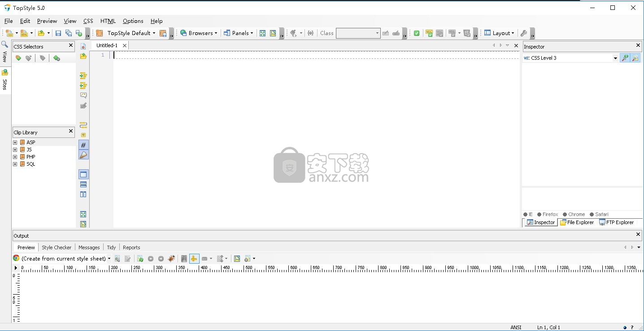Save the current document
The image size is (644, 331).
58,33
